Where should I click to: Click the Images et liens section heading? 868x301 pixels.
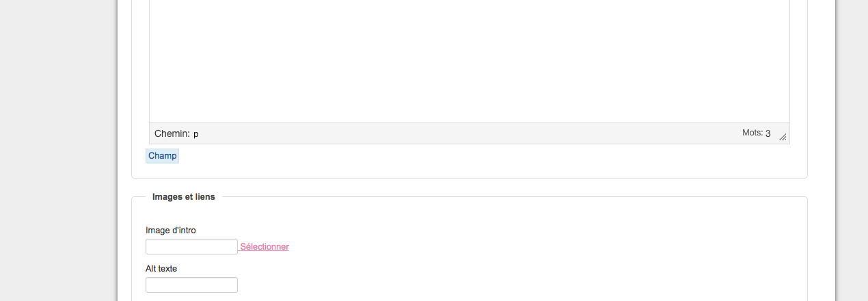point(184,197)
